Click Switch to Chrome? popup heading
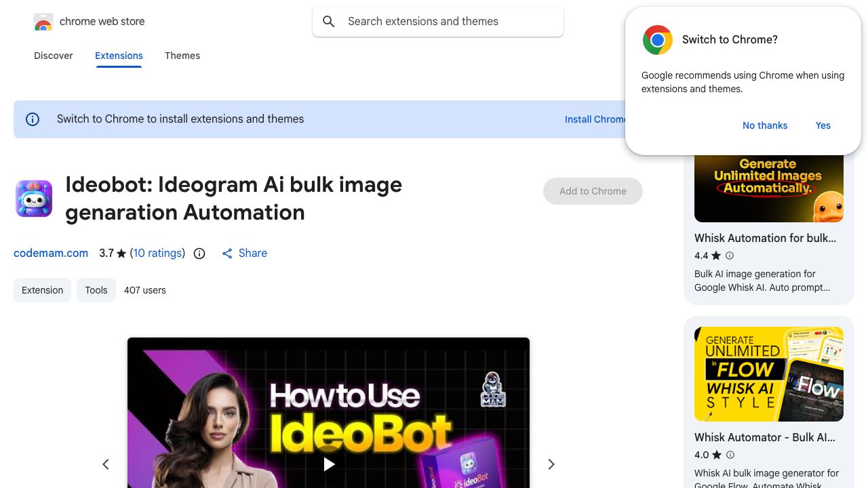The height and width of the screenshot is (488, 868). (x=730, y=40)
